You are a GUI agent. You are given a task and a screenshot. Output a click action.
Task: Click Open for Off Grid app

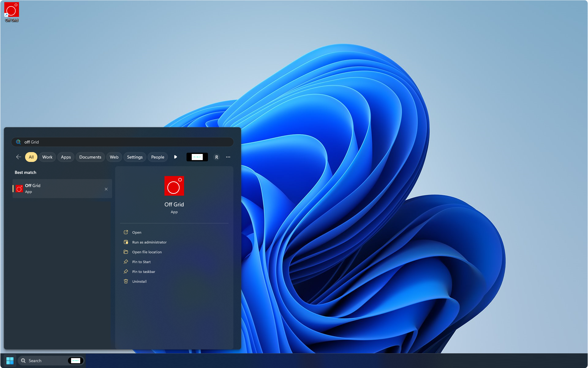137,232
